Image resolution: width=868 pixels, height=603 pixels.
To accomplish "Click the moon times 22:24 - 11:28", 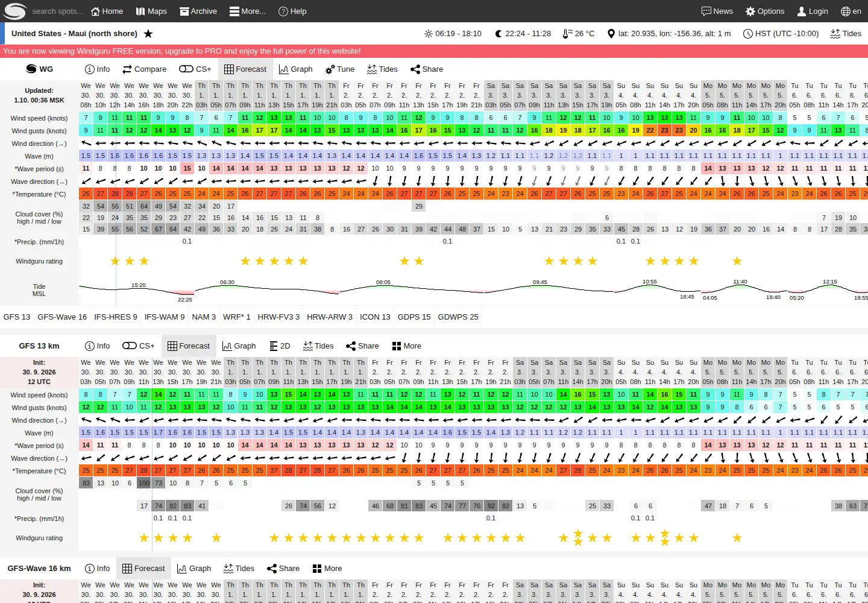I will [523, 34].
